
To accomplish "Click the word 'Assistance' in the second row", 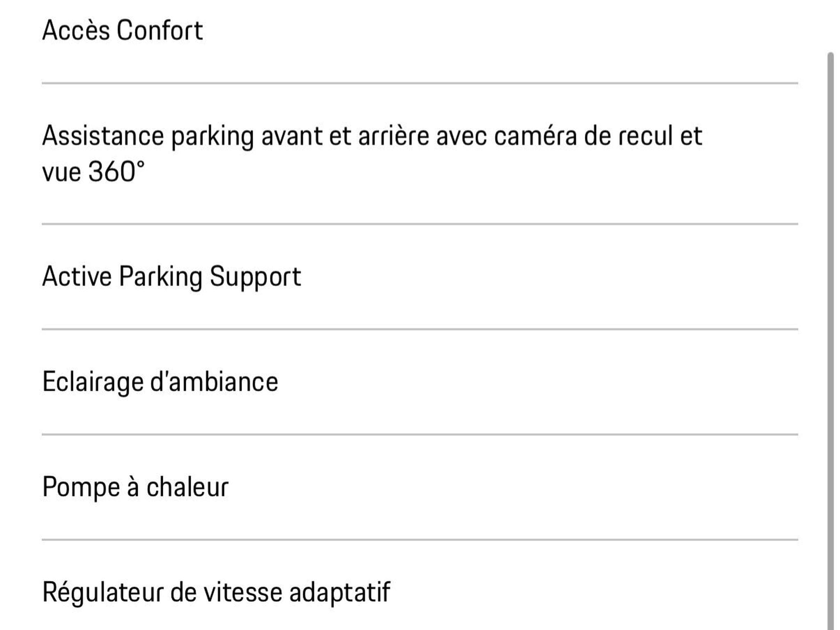I will [x=103, y=136].
